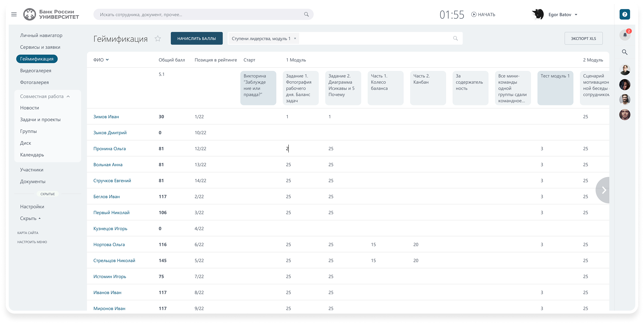The height and width of the screenshot is (324, 644).
Task: Open Иванов Иван profile link
Action: (x=107, y=292)
